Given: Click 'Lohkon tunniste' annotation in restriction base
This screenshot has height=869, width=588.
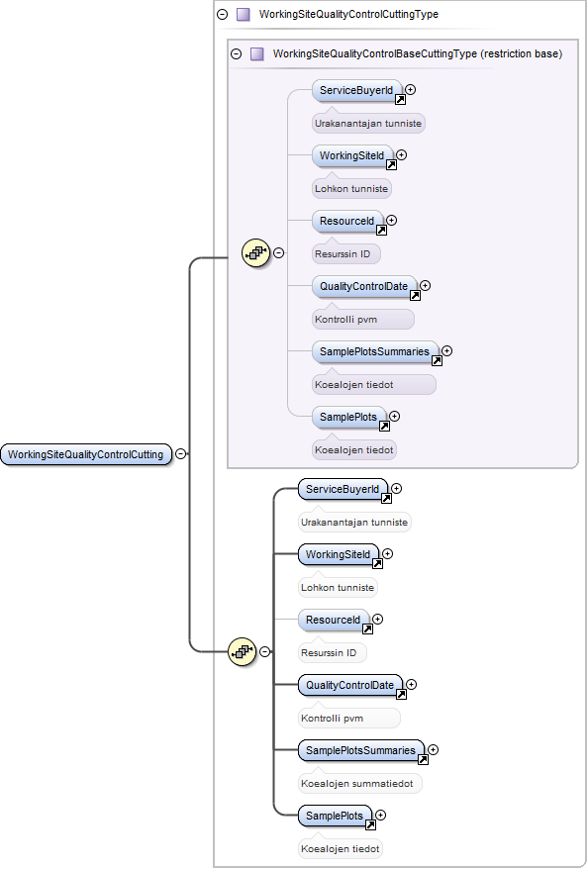Looking at the screenshot, I should (352, 189).
